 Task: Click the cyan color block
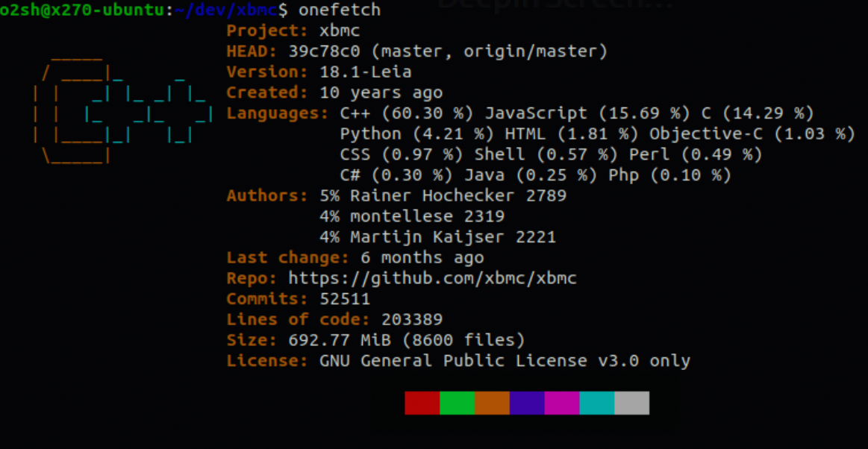pyautogui.click(x=597, y=403)
